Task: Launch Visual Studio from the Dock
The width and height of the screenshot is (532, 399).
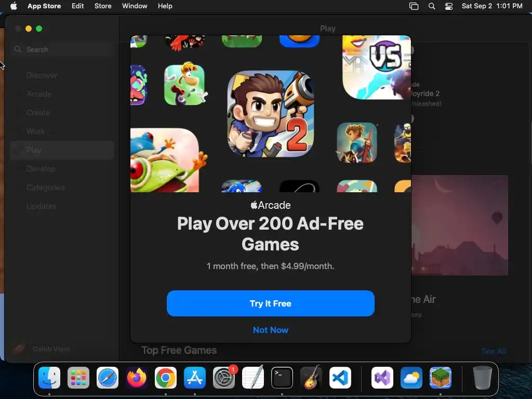Action: [382, 378]
